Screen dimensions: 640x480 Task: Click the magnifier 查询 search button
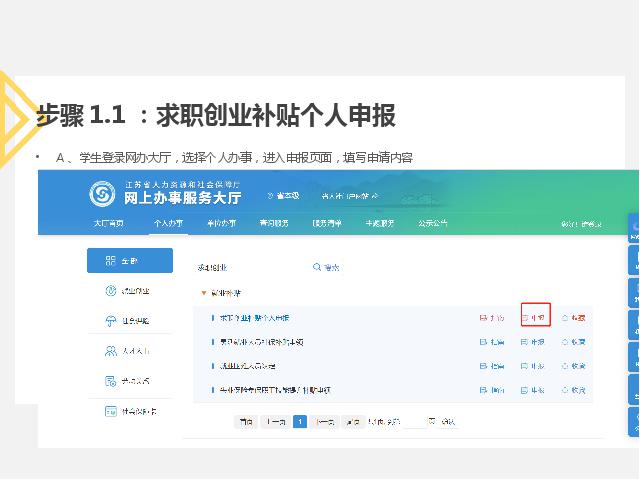(x=326, y=268)
